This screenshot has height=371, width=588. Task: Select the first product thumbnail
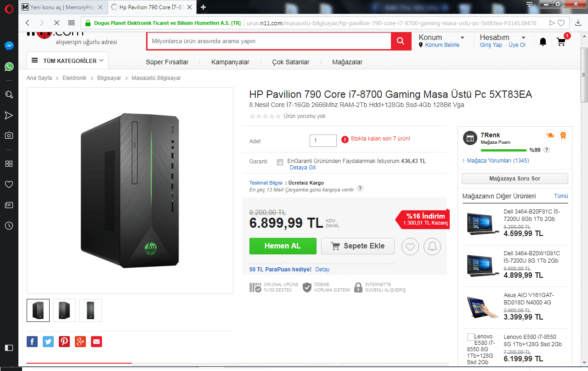38,310
